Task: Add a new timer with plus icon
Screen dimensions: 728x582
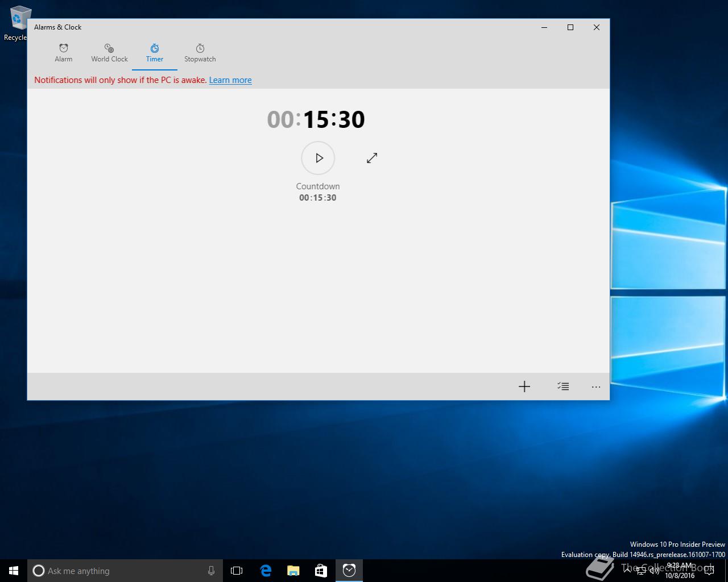Action: pos(524,386)
